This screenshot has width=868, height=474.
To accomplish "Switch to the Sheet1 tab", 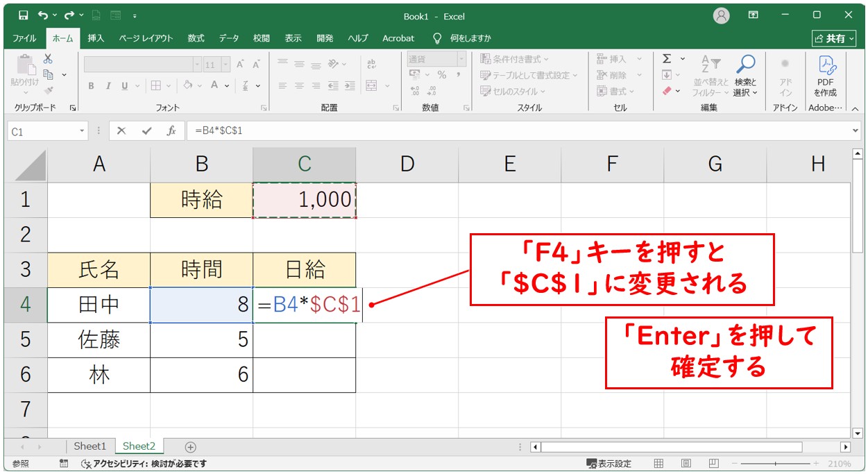I will [90, 446].
